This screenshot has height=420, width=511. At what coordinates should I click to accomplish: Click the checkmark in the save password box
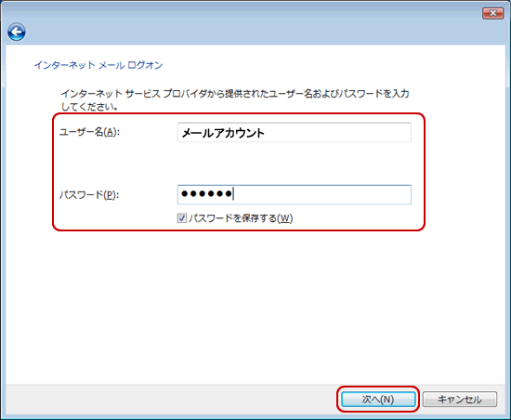tap(181, 218)
